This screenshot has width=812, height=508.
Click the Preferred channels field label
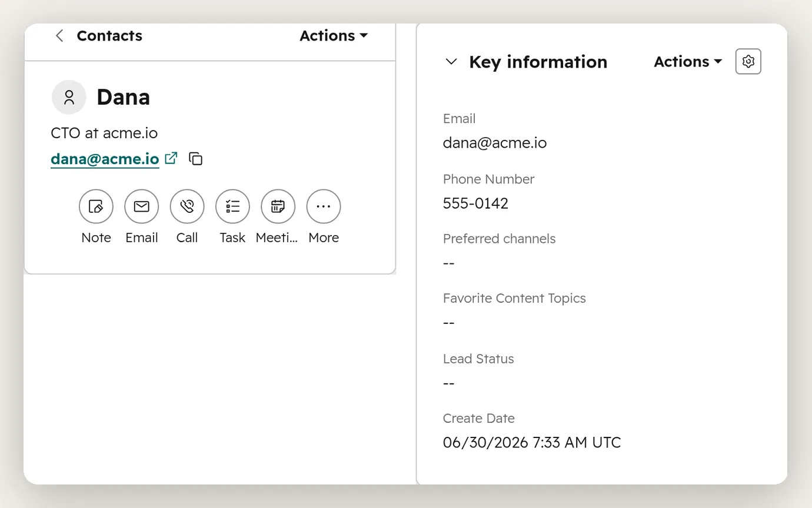[x=499, y=239]
